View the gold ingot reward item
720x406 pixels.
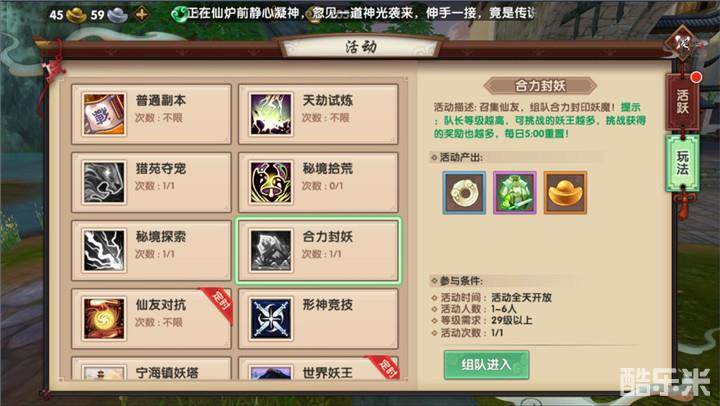click(565, 193)
